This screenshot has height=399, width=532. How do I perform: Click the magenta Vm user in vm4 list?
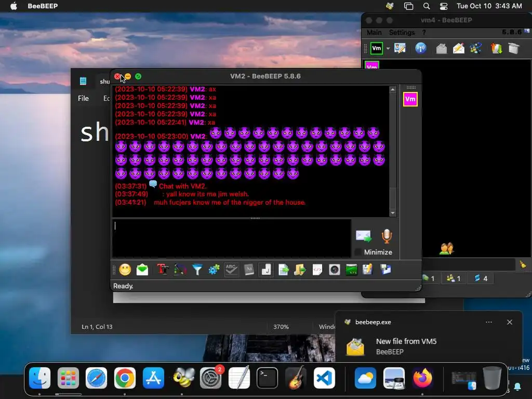pos(372,65)
